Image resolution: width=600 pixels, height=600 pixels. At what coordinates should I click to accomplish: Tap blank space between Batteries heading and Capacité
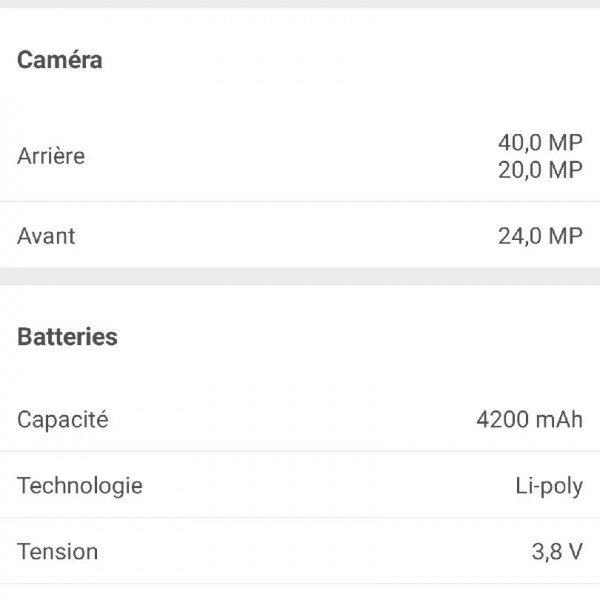pyautogui.click(x=300, y=378)
